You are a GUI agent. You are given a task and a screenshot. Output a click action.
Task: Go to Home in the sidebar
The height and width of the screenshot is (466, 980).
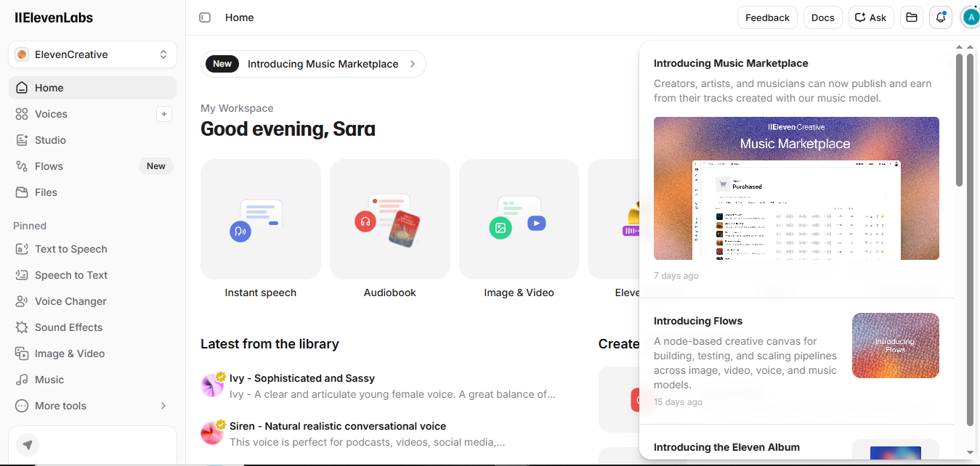pos(92,88)
